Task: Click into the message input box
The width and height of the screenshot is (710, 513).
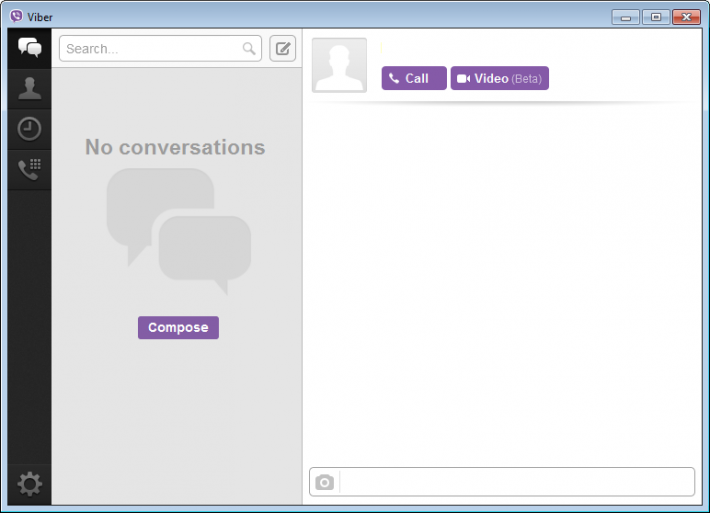Action: pos(516,482)
